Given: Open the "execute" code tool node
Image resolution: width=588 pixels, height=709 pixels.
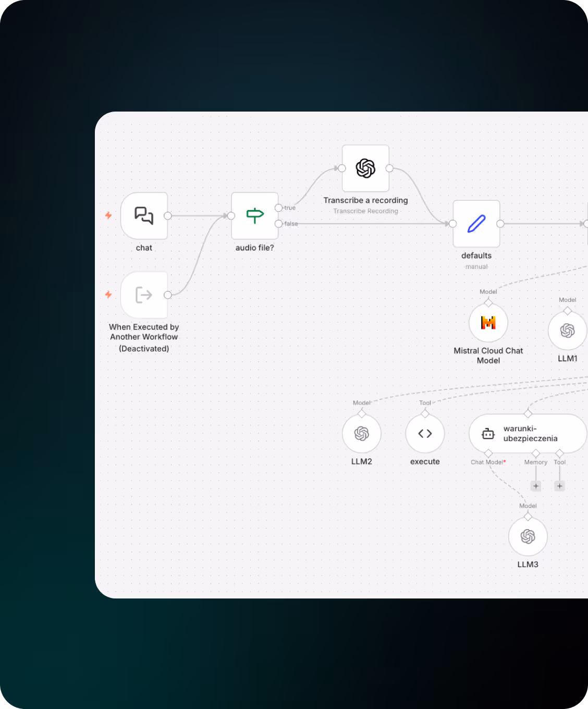Looking at the screenshot, I should (x=425, y=433).
